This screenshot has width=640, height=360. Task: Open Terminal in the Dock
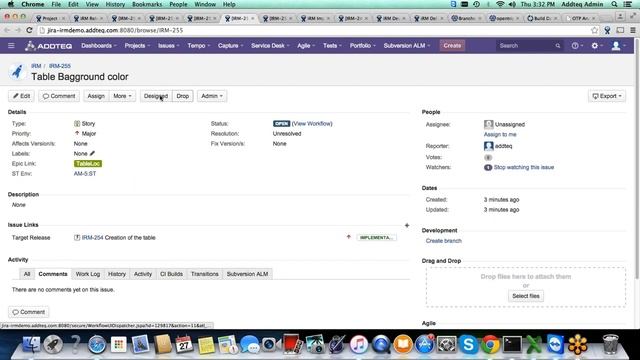pyautogui.click(x=512, y=344)
